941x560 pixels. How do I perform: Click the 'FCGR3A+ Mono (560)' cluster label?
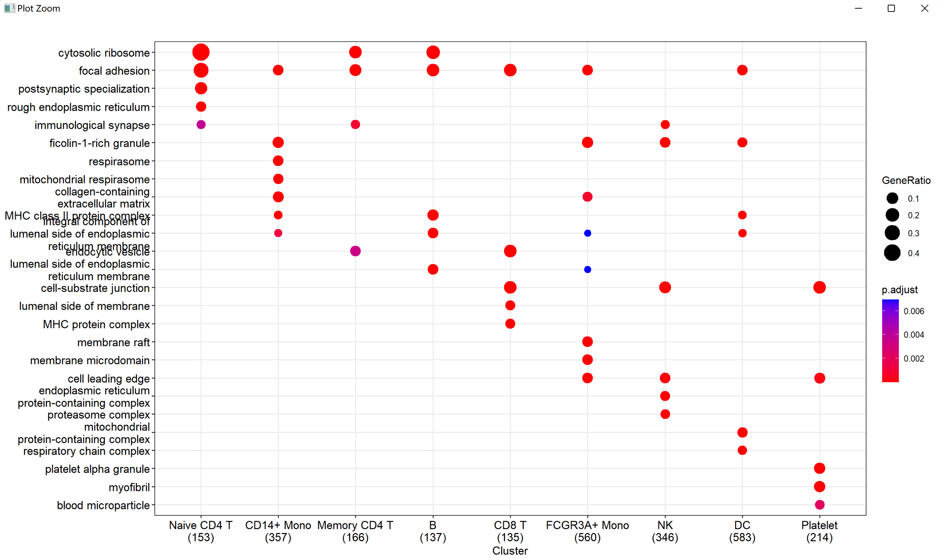tap(587, 531)
